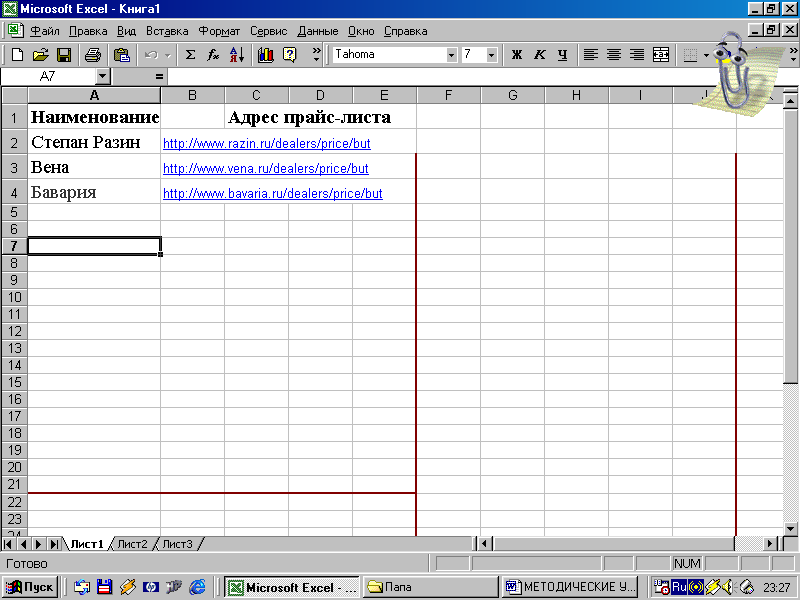This screenshot has width=800, height=600.
Task: Click the Select All corner button
Action: point(14,95)
